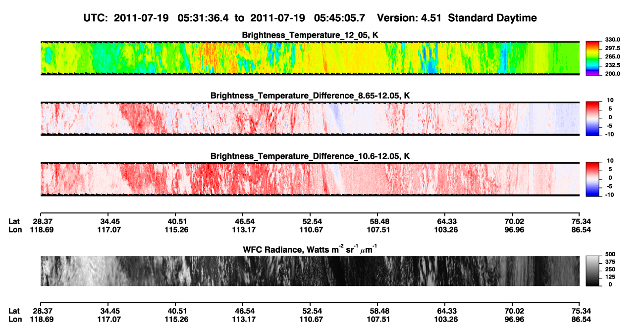Open the grayscale WFC Radiance image strip
This screenshot has height=330, width=644.
click(310, 271)
